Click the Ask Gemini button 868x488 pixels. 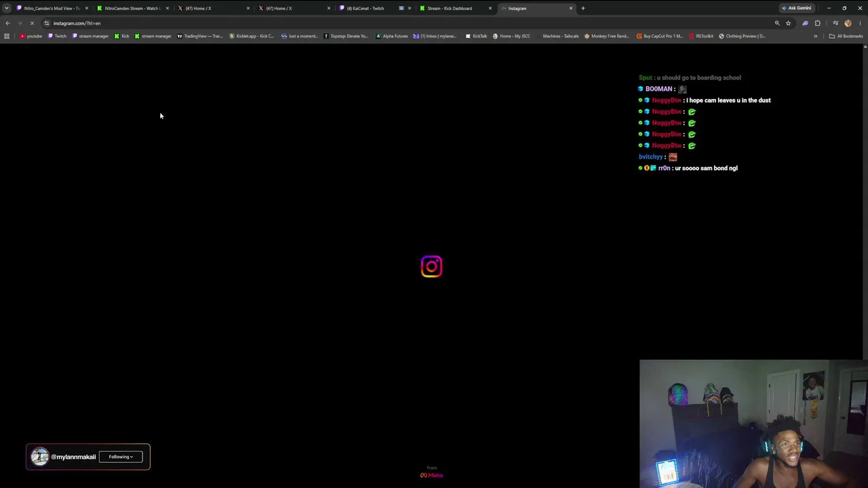coord(797,8)
